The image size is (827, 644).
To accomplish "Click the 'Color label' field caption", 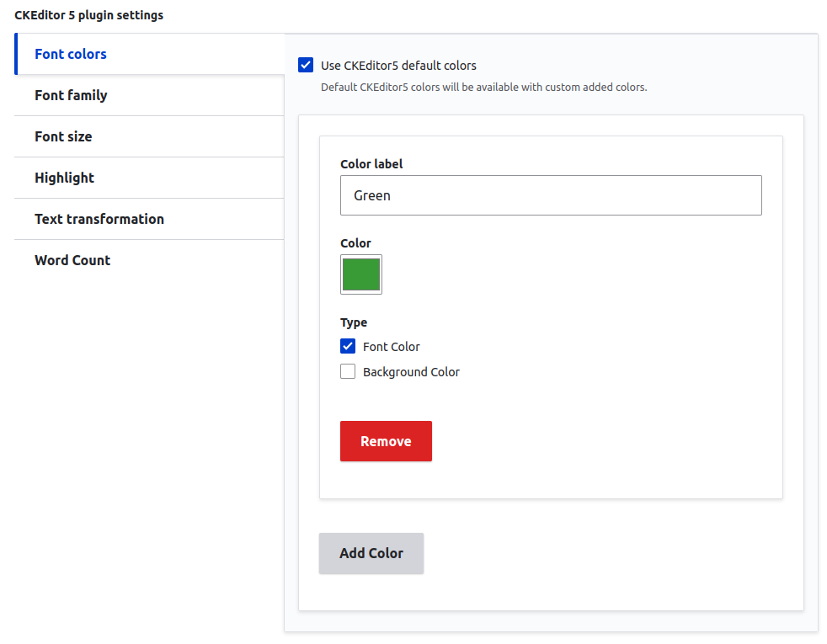I will tap(371, 164).
